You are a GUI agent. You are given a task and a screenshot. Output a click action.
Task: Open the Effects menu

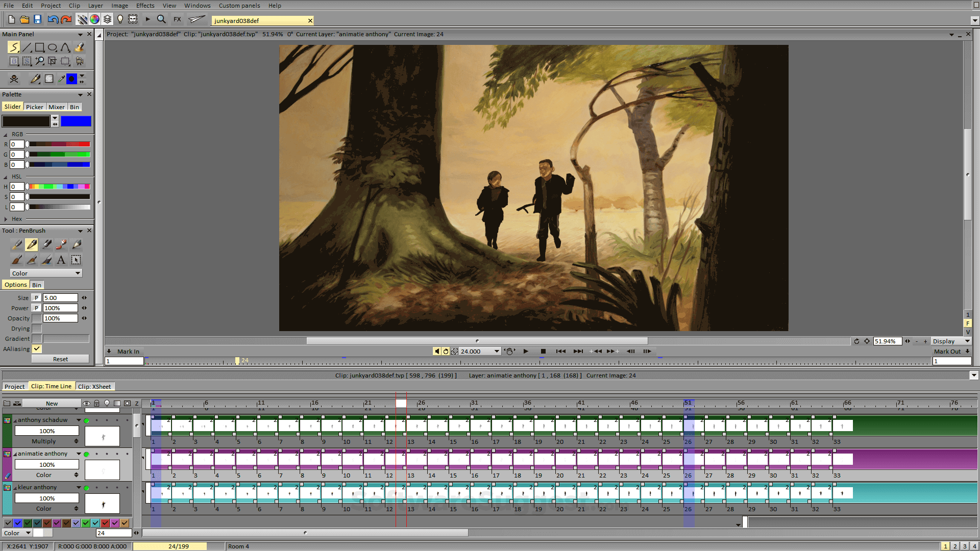tap(145, 6)
